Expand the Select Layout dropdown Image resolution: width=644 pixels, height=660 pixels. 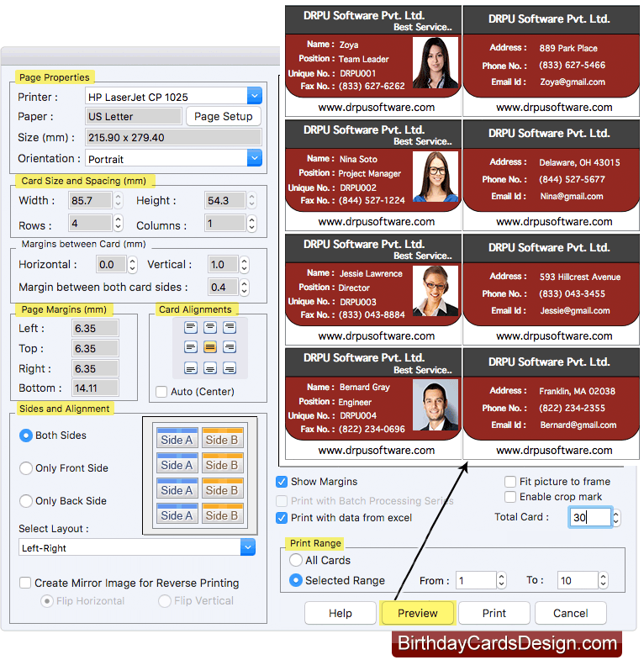point(248,547)
